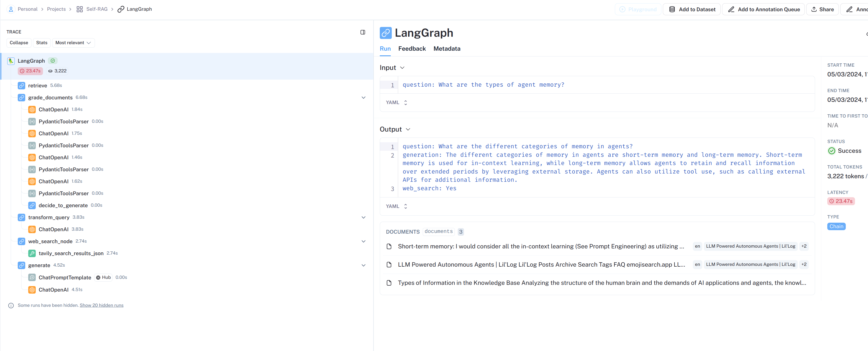The height and width of the screenshot is (351, 868).
Task: Select the retrieve chain run icon
Action: [x=21, y=85]
